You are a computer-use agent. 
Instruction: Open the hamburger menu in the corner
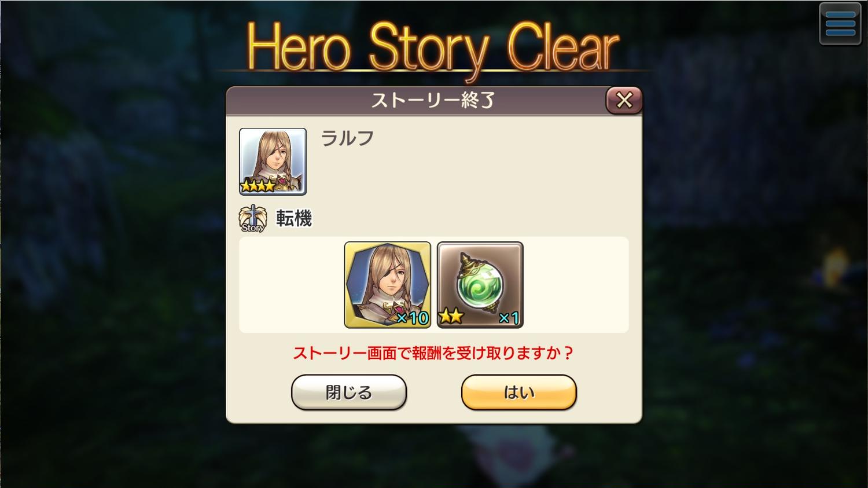tap(840, 24)
